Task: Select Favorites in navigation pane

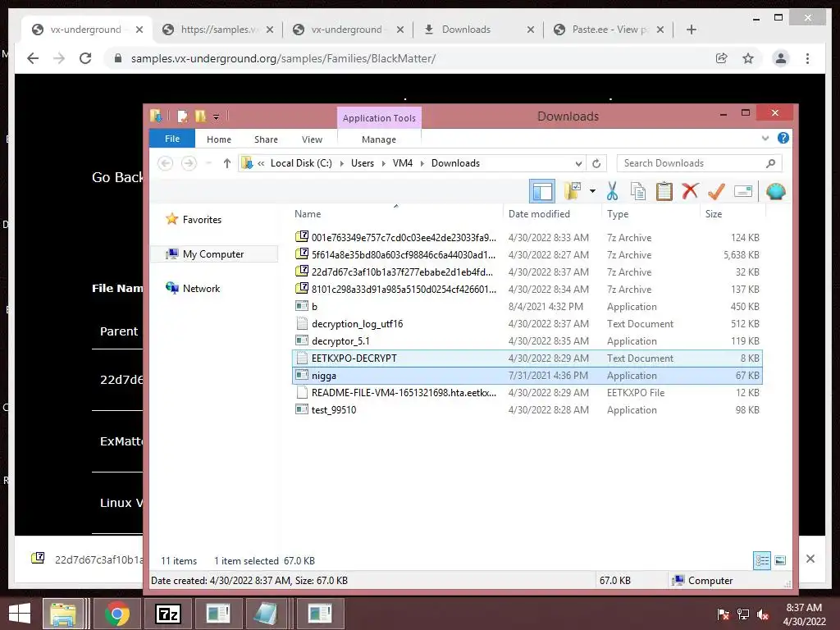Action: 202,220
